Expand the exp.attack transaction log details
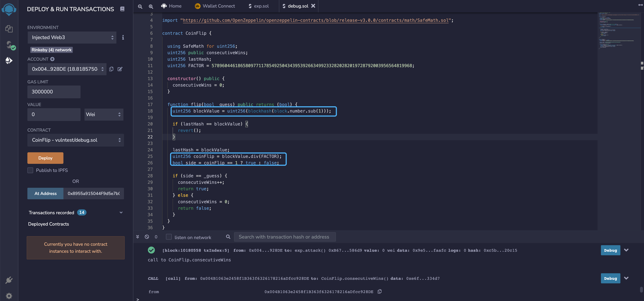The image size is (644, 301). coord(626,250)
